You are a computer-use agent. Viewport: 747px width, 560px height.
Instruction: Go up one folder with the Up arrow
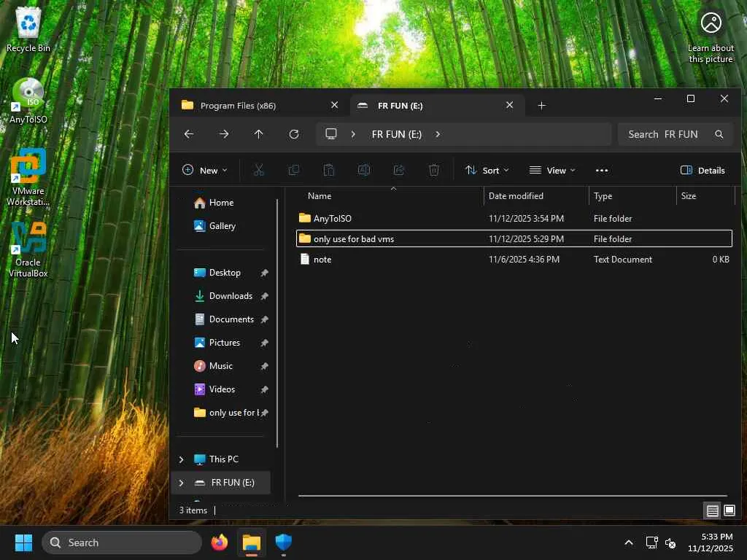(259, 134)
